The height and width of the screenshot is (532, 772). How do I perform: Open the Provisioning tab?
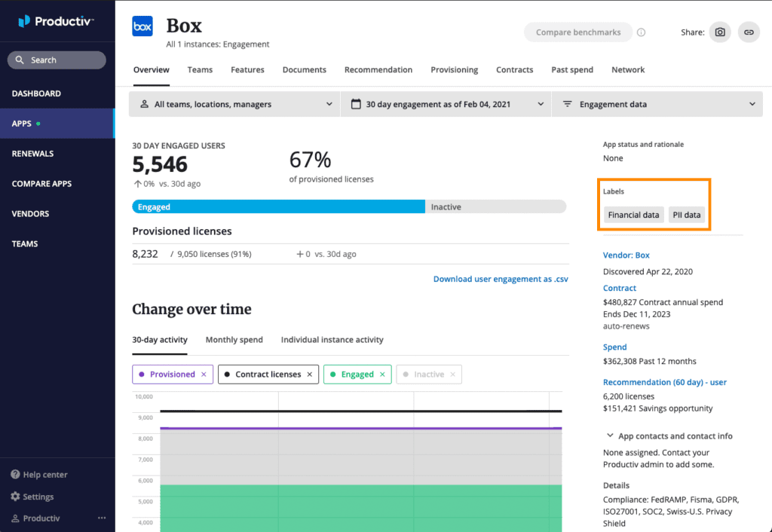pos(455,70)
